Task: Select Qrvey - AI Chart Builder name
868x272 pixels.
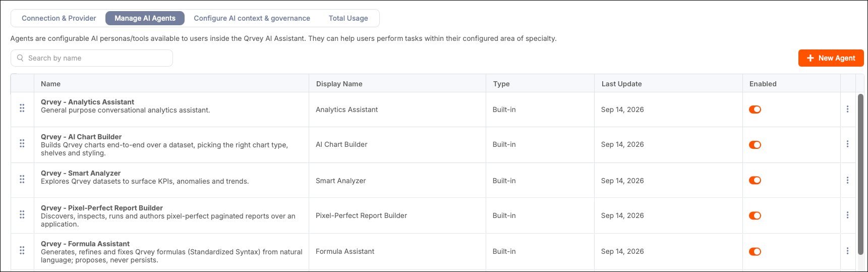Action: click(x=81, y=137)
